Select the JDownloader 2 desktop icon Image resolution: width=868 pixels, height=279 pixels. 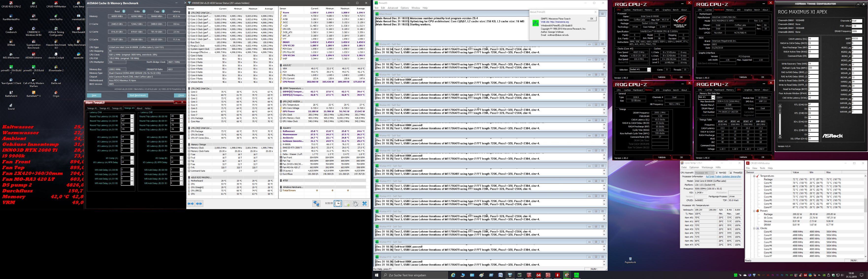56,68
